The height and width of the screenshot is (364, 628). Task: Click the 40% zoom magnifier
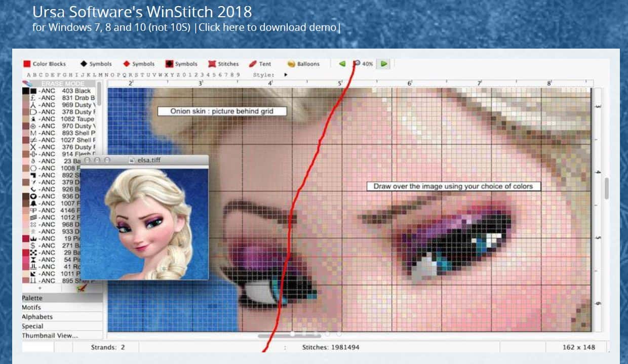click(x=363, y=64)
